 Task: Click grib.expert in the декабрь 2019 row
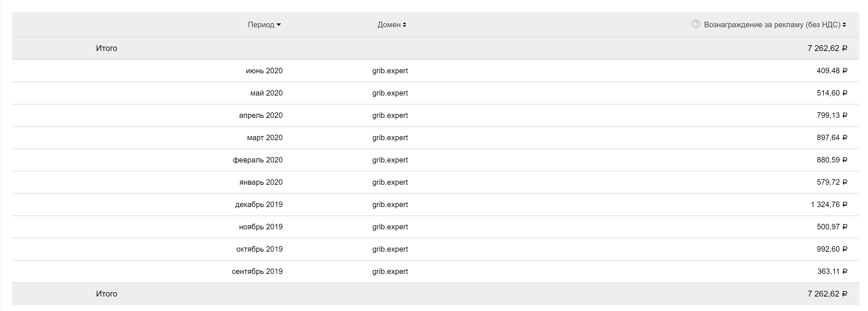coord(390,204)
